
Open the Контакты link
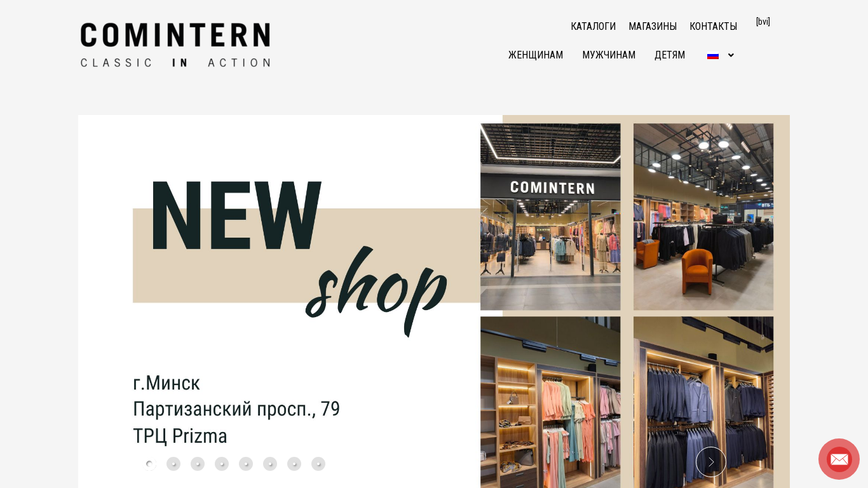point(714,27)
